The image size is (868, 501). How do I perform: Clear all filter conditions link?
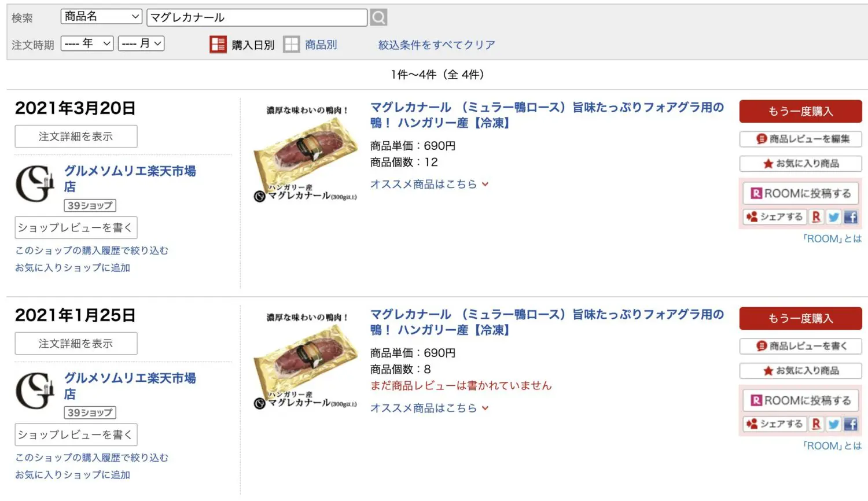[x=436, y=45]
